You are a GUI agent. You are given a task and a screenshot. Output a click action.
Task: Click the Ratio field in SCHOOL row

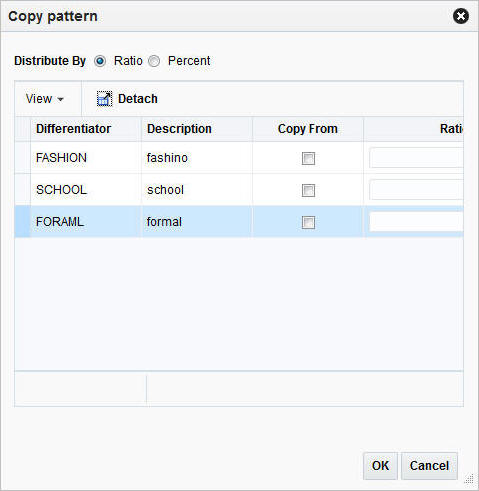[x=416, y=190]
